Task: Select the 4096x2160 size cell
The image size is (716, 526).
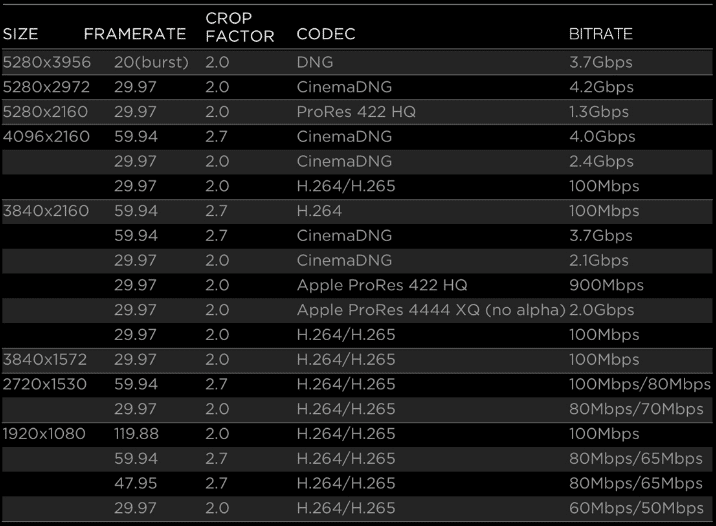Action: pos(46,137)
